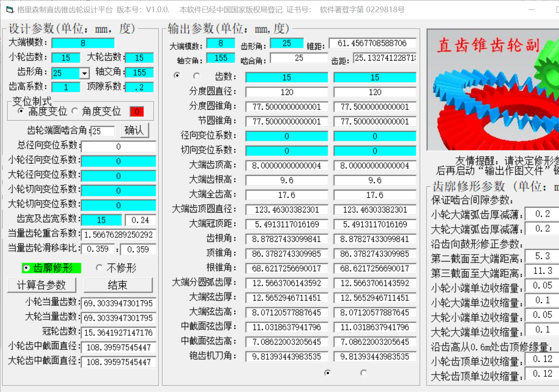Click the 顶隙系数 input field
This screenshot has height=392, width=559.
(x=140, y=87)
